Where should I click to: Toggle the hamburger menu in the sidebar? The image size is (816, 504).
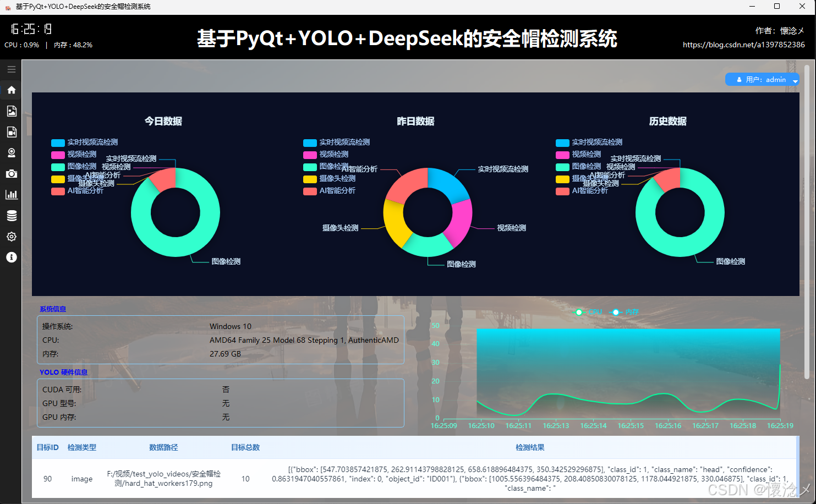coord(11,69)
